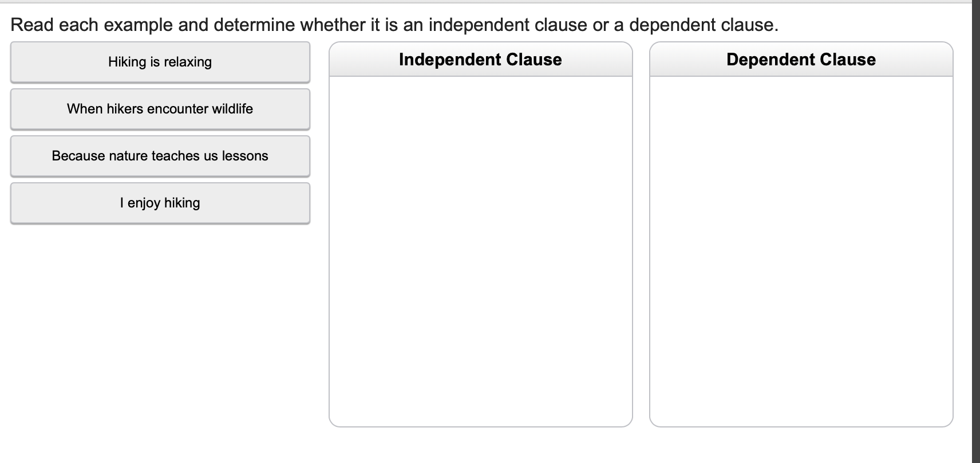Click the top edge of the Independent Clause box
The height and width of the screenshot is (463, 980).
pyautogui.click(x=480, y=43)
